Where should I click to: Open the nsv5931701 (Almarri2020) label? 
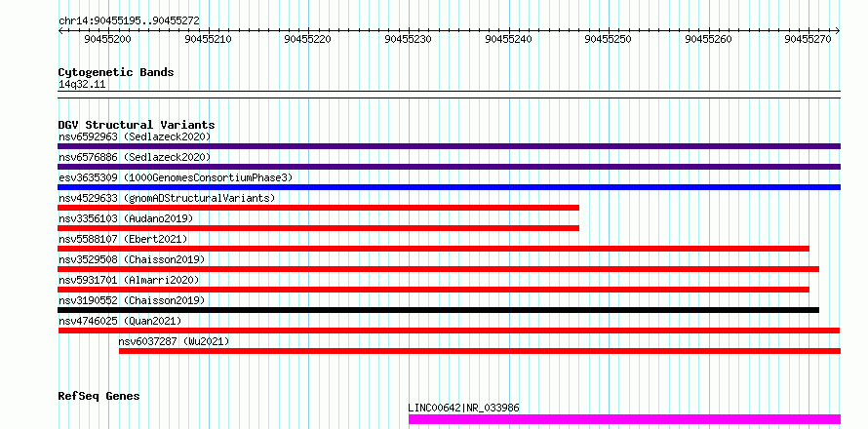(129, 280)
